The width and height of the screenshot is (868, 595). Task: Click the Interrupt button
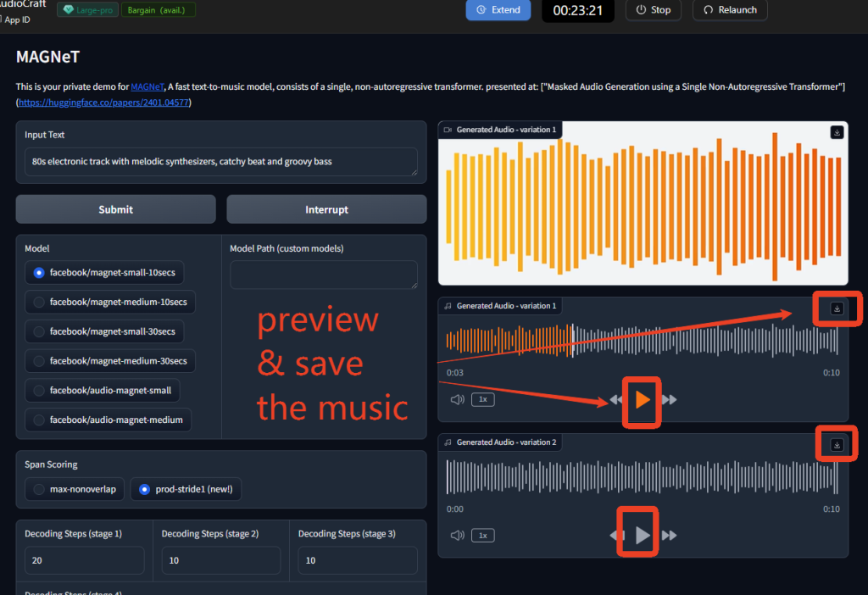point(326,209)
